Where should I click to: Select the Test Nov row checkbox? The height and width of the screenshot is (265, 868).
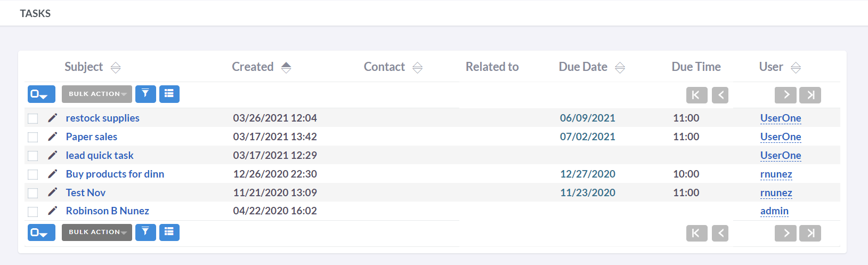tap(33, 193)
